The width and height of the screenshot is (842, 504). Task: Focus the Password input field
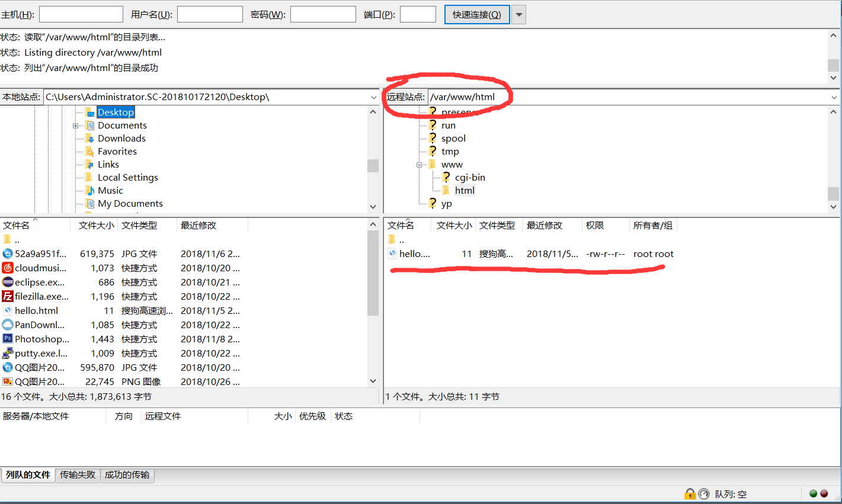pyautogui.click(x=323, y=14)
